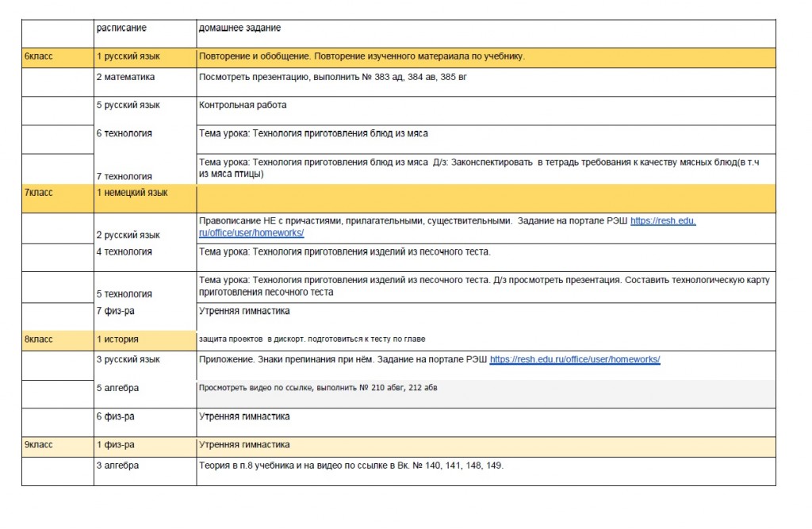The width and height of the screenshot is (812, 529).
Task: Select the "5 алгебра" schedule cell
Action: click(x=118, y=389)
